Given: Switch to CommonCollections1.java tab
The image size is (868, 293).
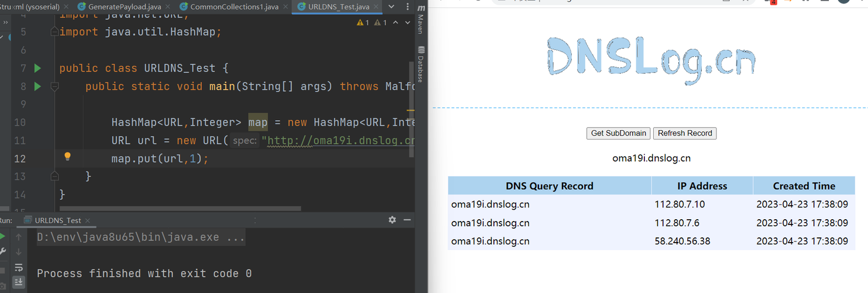Looking at the screenshot, I should (x=234, y=7).
